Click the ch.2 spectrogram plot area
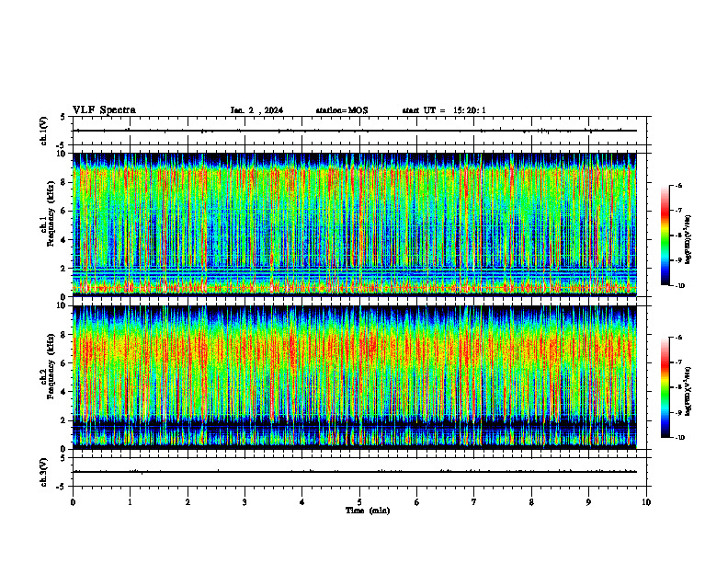 (355, 377)
